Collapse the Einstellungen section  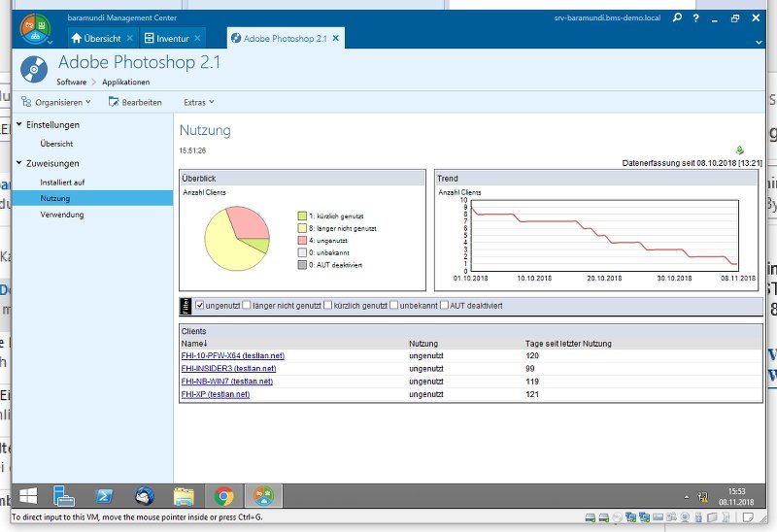[19, 124]
